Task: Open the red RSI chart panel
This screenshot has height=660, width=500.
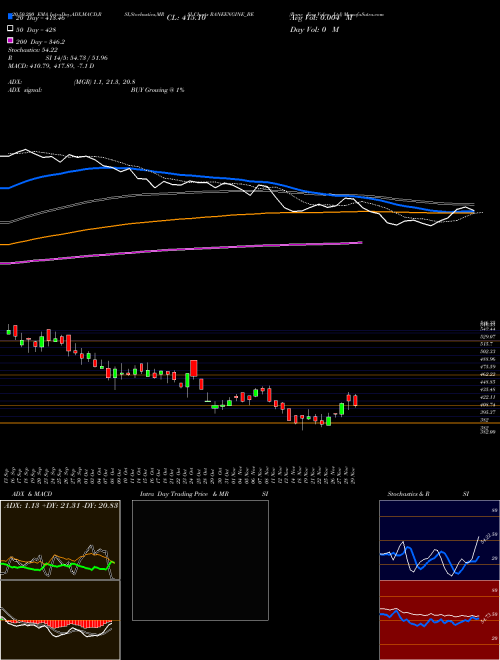Action: point(439,620)
